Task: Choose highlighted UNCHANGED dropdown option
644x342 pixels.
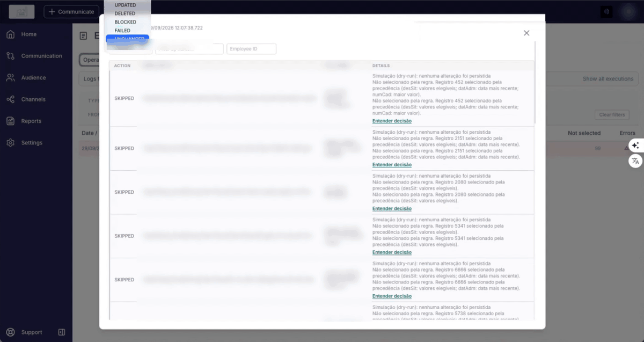Action: [x=128, y=39]
